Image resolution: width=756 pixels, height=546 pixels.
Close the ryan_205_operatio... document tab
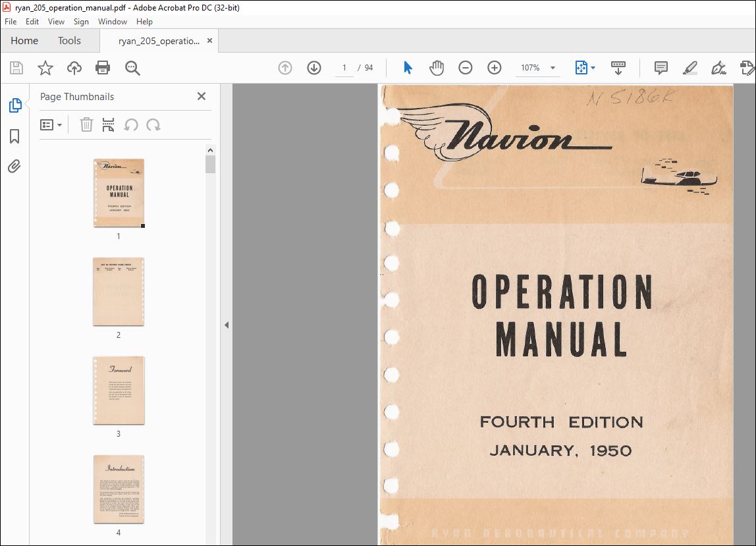pos(209,41)
